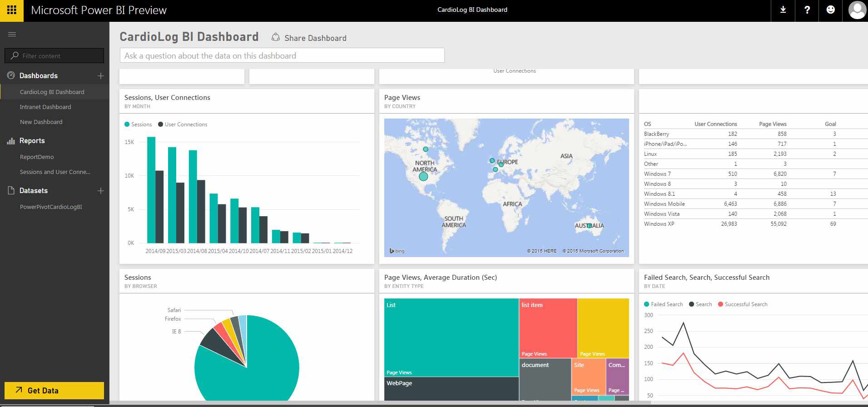Open the app launcher waffle icon
Screen dimensions: 868x407
point(11,10)
